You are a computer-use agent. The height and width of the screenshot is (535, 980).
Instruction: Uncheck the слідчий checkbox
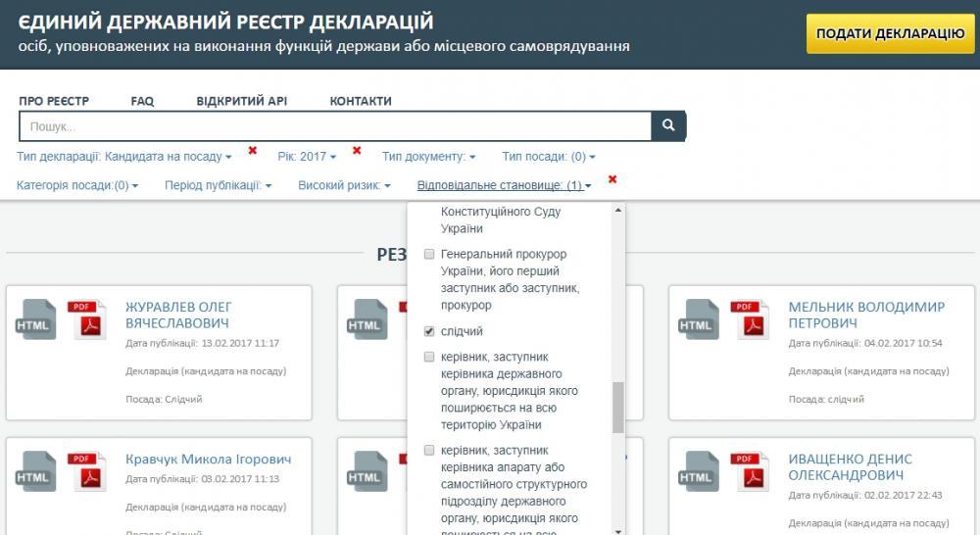(429, 332)
